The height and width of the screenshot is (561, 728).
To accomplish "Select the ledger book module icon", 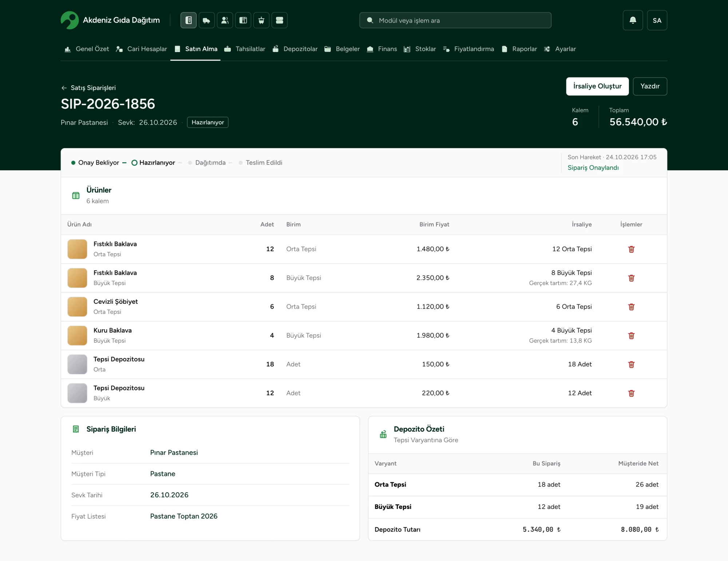I will (189, 20).
